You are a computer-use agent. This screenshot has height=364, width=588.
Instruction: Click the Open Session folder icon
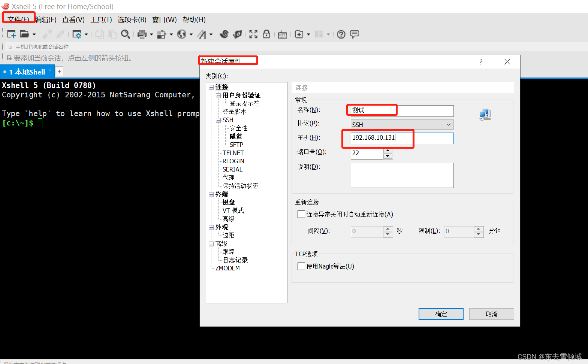(24, 34)
